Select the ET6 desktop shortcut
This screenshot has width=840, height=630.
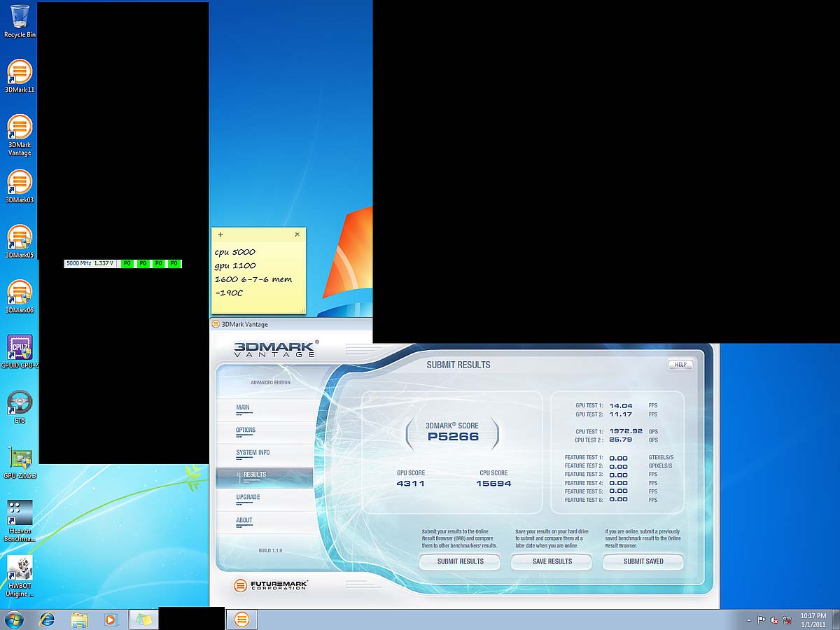(20, 407)
